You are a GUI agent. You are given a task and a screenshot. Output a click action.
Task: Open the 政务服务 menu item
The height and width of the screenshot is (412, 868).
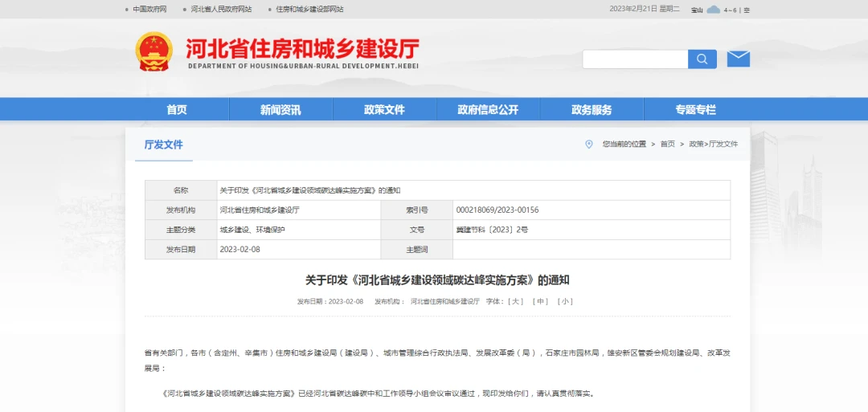pos(592,110)
